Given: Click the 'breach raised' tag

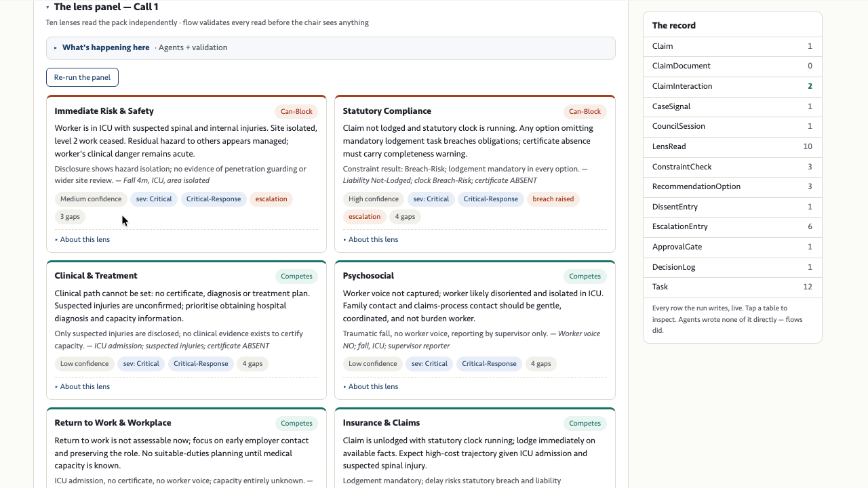Looking at the screenshot, I should pos(553,199).
